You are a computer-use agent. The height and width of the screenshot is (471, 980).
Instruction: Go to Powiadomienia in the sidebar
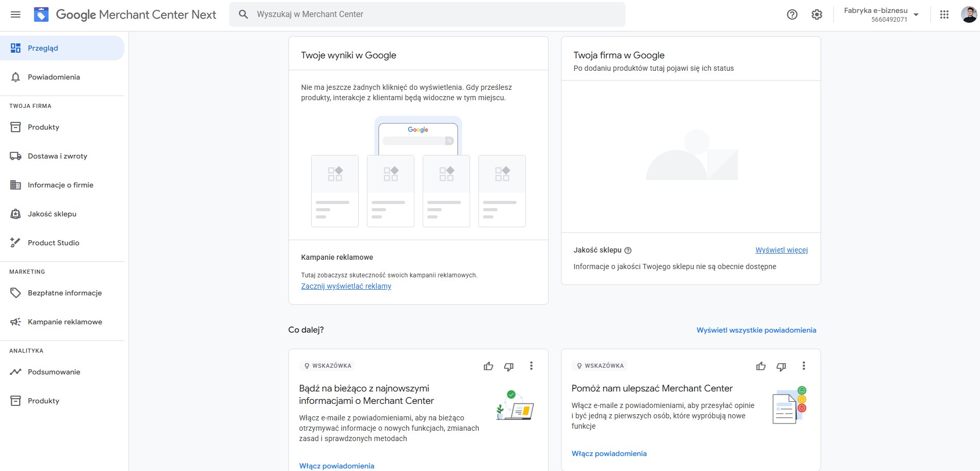click(54, 77)
